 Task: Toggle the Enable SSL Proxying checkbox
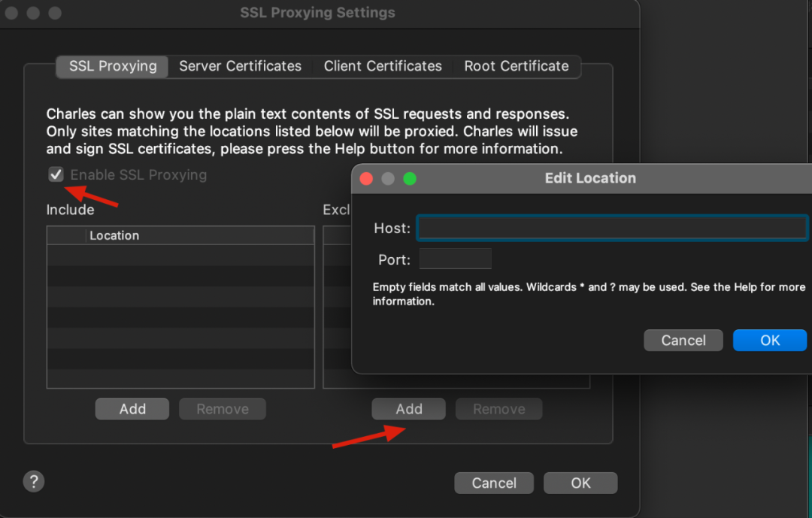click(56, 174)
